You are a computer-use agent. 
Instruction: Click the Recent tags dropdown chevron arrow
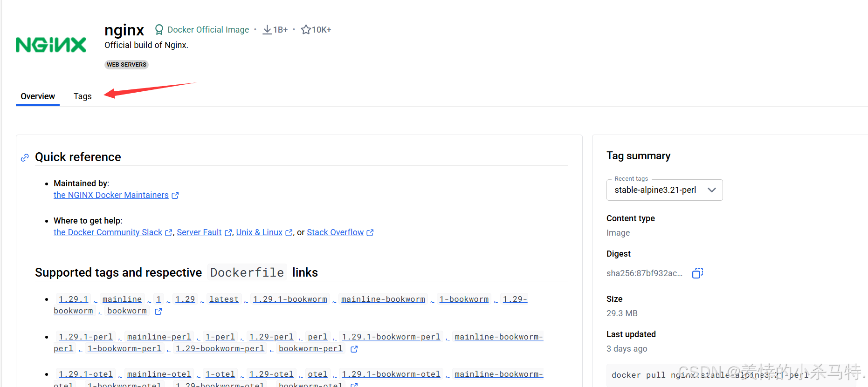click(x=711, y=190)
